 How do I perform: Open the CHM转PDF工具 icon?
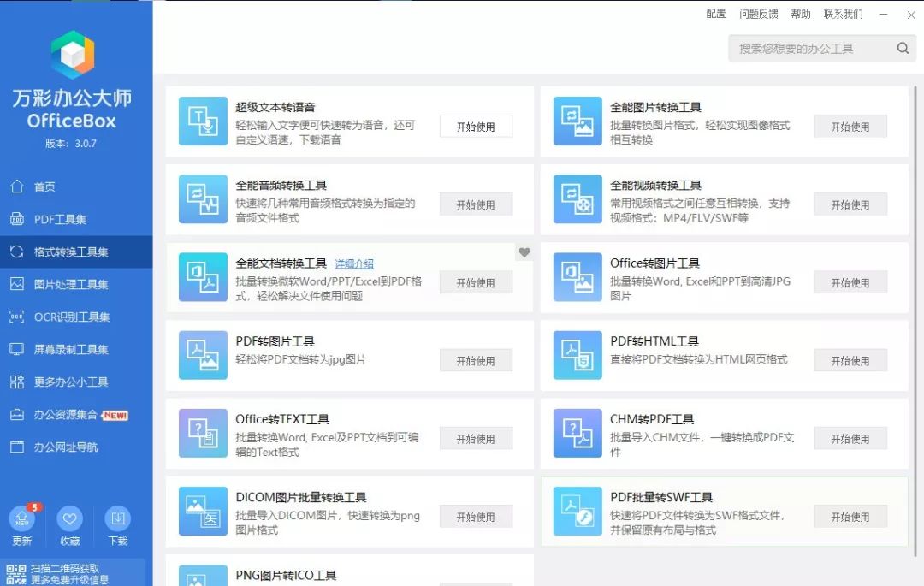pos(577,433)
